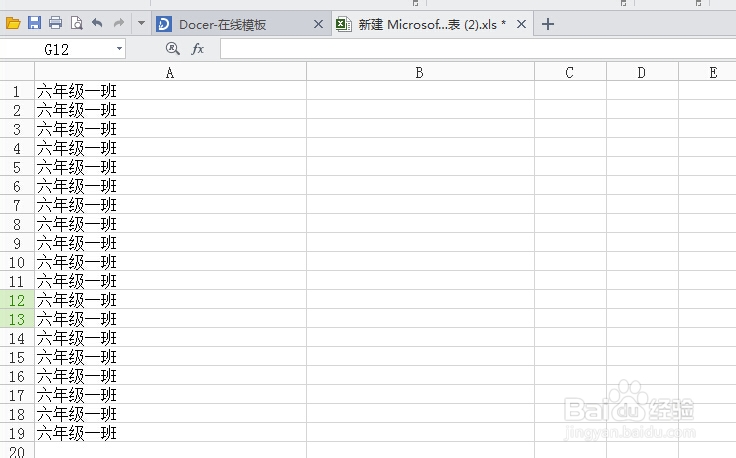Screen dimensions: 736x458
Task: Expand the quick access toolbar dropdown
Action: click(x=141, y=23)
